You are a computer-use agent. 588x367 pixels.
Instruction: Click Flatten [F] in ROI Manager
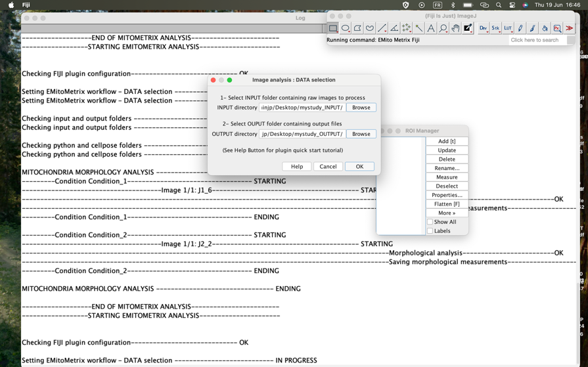(447, 204)
